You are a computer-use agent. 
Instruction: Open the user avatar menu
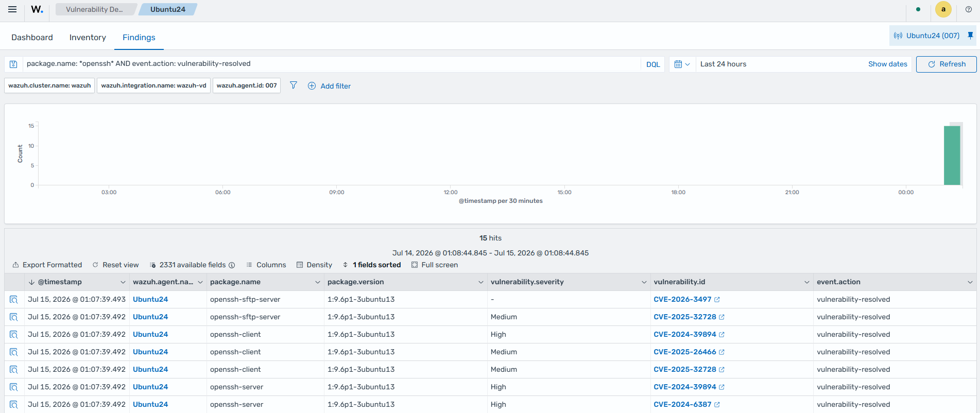943,9
